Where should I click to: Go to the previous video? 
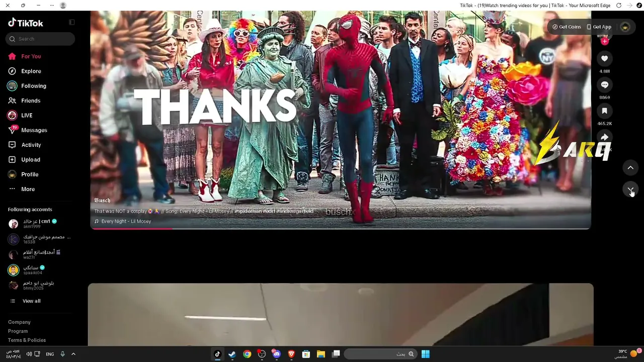630,167
